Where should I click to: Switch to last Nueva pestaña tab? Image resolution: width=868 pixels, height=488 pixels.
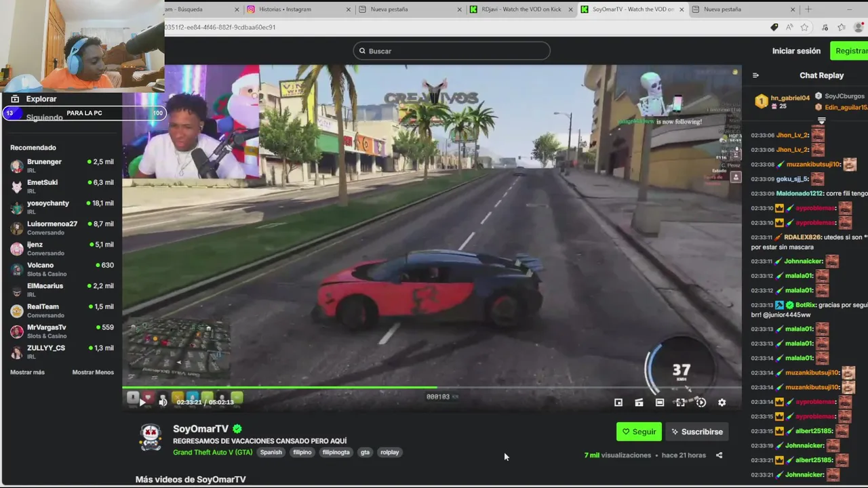click(x=743, y=9)
